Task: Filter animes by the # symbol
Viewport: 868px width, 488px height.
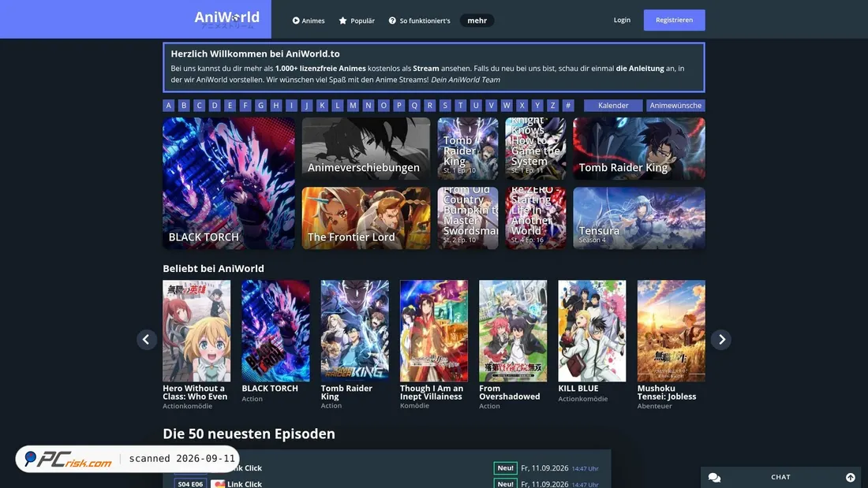Action: [567, 105]
